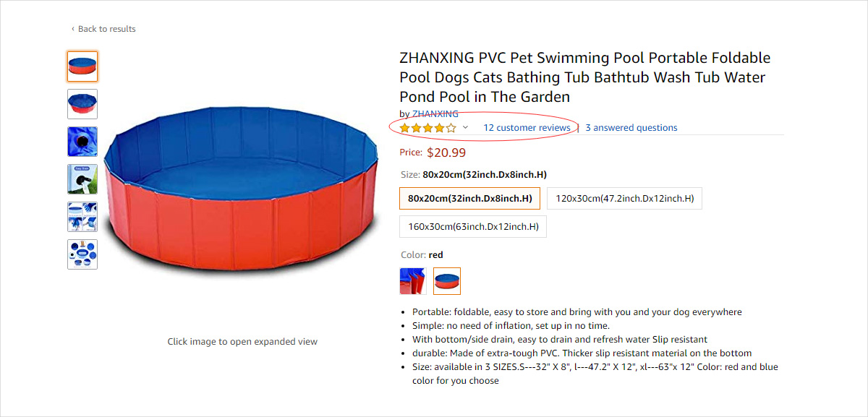This screenshot has height=417, width=868.
Task: Open the Easy Drain thumbnail image
Action: tap(82, 179)
